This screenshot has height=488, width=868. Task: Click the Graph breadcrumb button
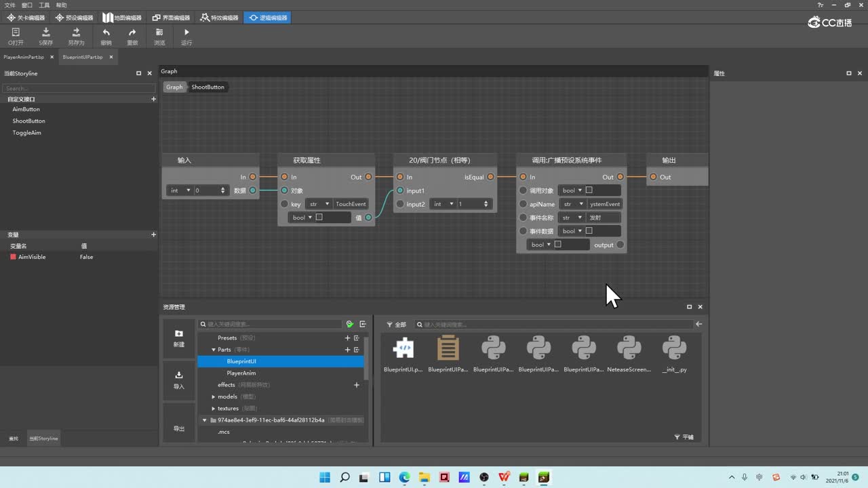pos(174,87)
